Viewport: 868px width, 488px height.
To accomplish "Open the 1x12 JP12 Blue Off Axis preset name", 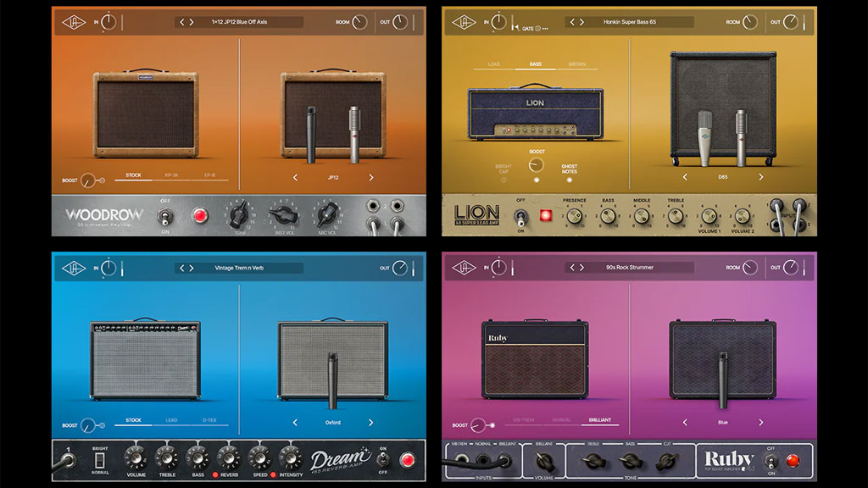I will tap(239, 22).
